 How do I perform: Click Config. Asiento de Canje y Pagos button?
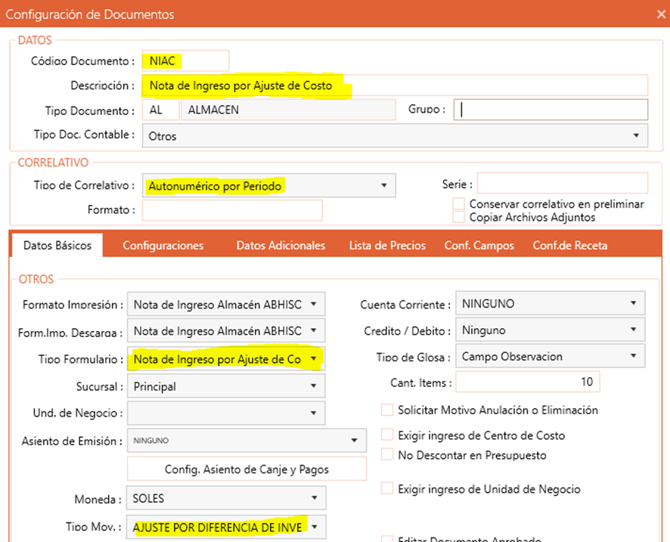[x=226, y=469]
